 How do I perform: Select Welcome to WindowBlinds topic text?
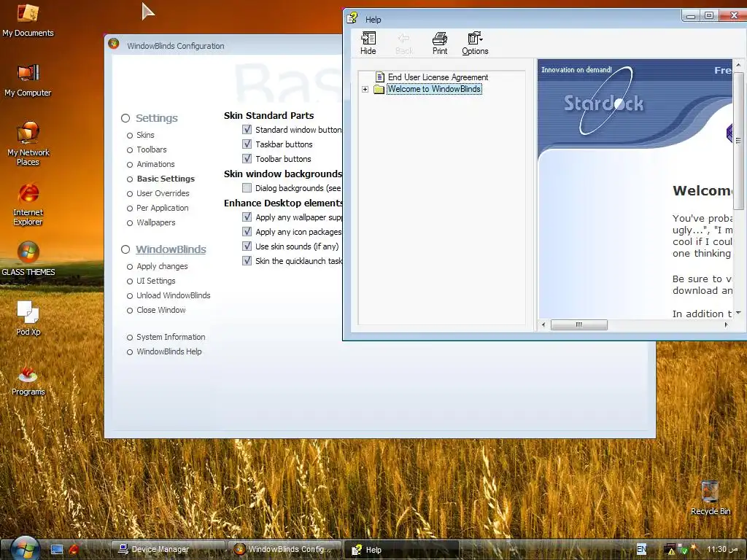pyautogui.click(x=434, y=89)
